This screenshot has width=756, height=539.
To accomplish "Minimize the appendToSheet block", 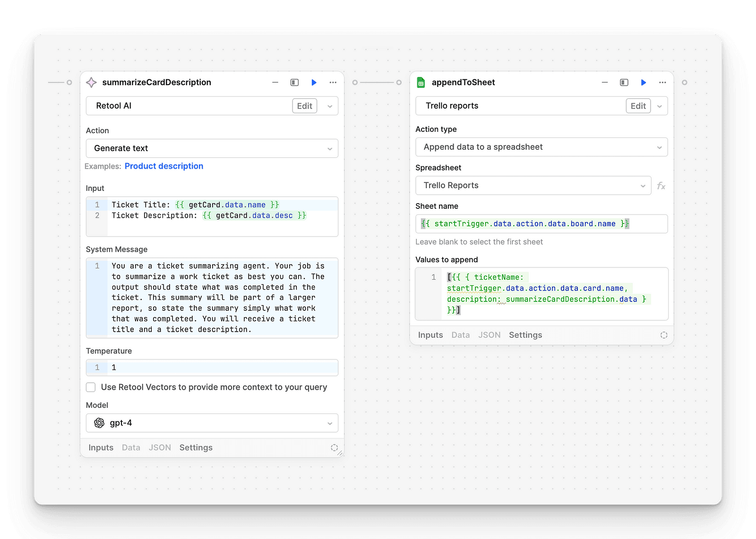I will pyautogui.click(x=604, y=83).
